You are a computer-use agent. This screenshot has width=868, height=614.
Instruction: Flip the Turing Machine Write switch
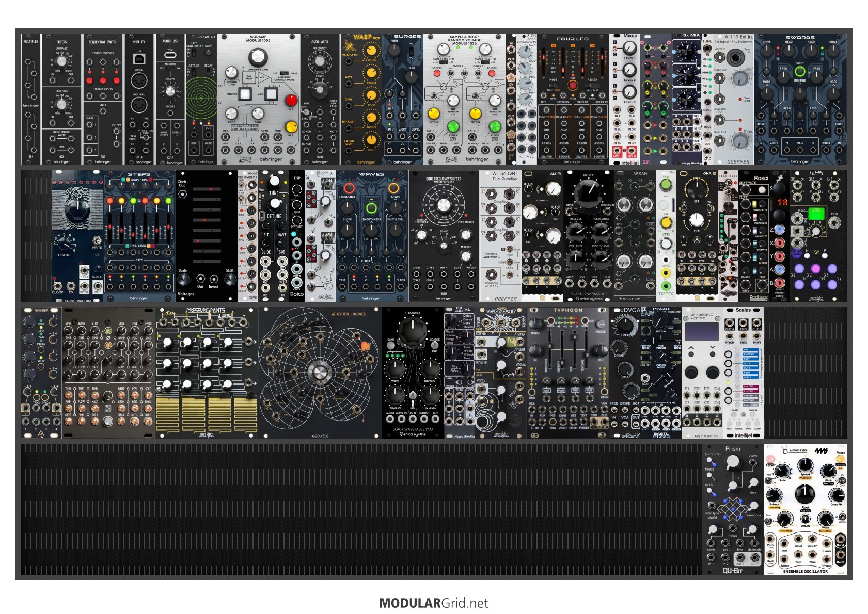click(x=97, y=240)
